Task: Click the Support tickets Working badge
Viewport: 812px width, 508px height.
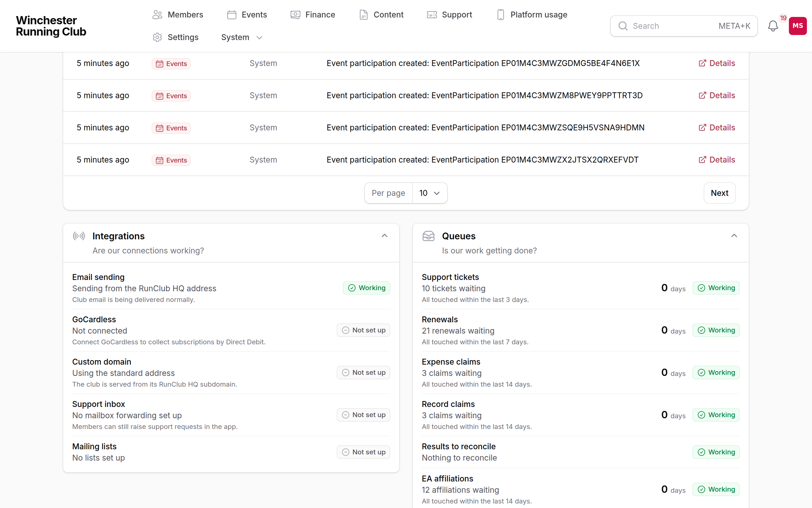Action: (716, 288)
